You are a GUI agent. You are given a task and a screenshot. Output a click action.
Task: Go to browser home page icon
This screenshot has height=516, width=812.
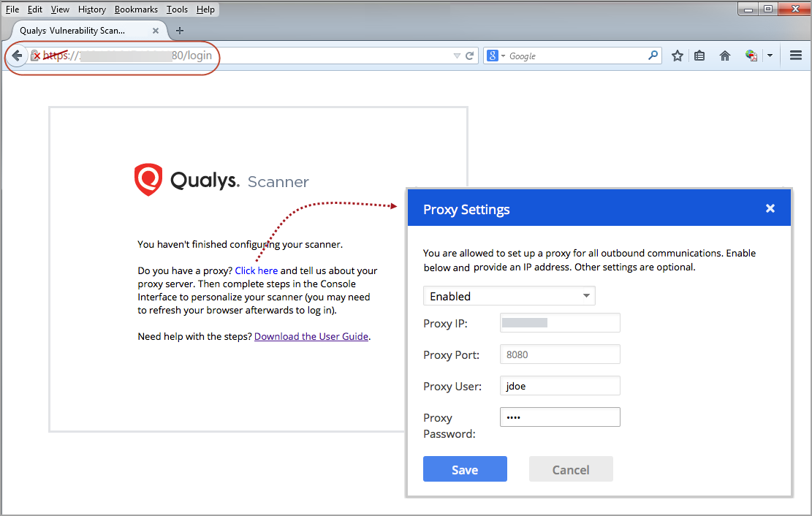pos(725,56)
